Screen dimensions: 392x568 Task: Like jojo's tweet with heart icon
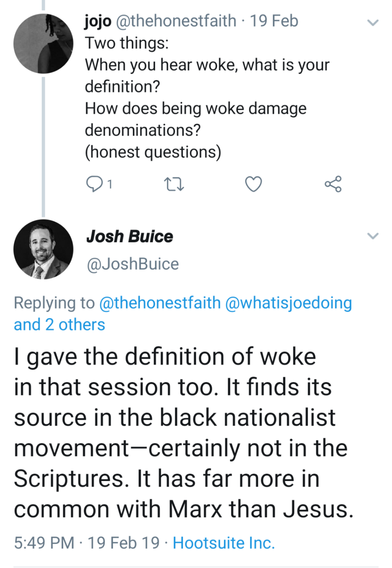point(253,184)
